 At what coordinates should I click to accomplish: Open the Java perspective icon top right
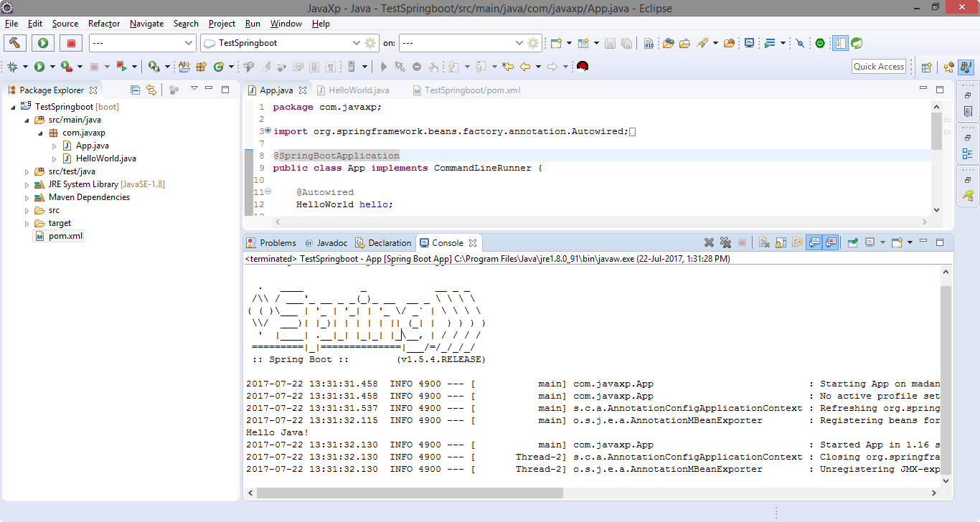(966, 66)
